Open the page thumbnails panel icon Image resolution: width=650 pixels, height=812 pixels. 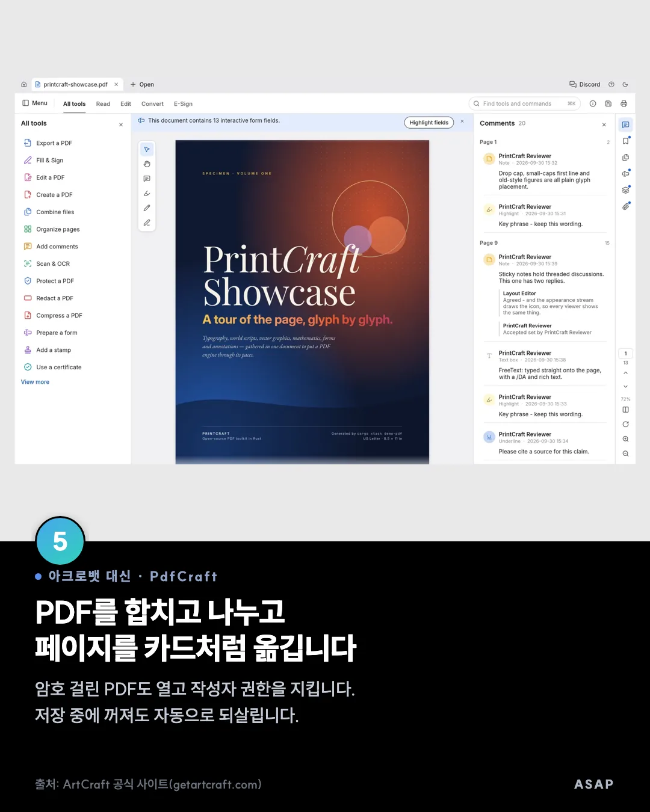[626, 158]
